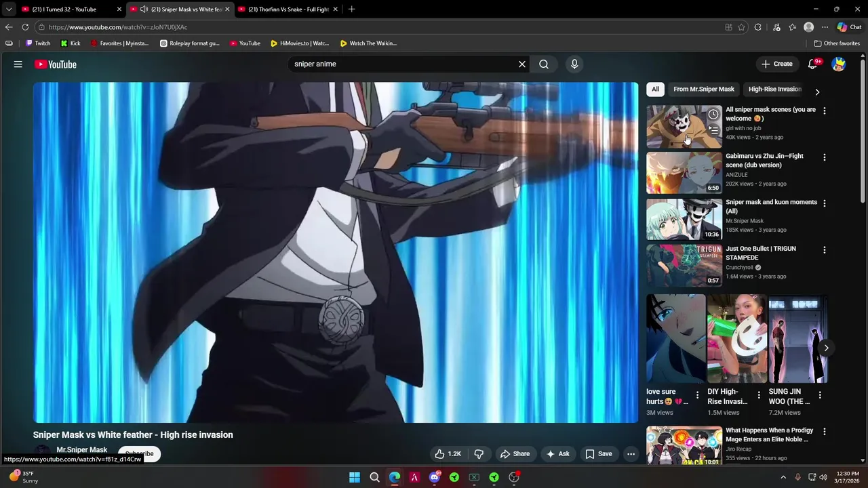Open the media control music icon

coord(776,27)
